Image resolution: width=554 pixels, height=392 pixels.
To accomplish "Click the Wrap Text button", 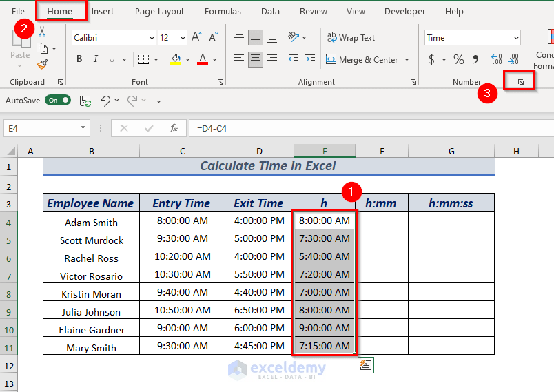I will (x=351, y=38).
